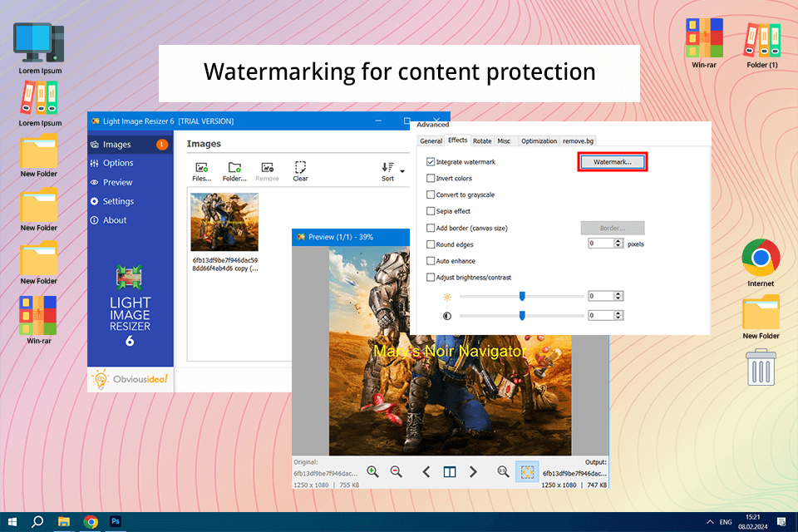Open the Options sidebar item
The image size is (798, 532).
(131, 163)
